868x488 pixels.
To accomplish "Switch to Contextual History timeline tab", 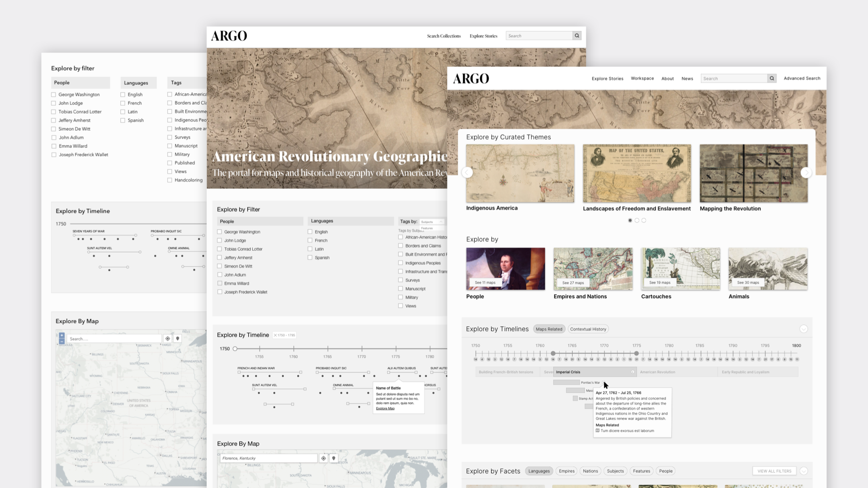I will [x=588, y=329].
